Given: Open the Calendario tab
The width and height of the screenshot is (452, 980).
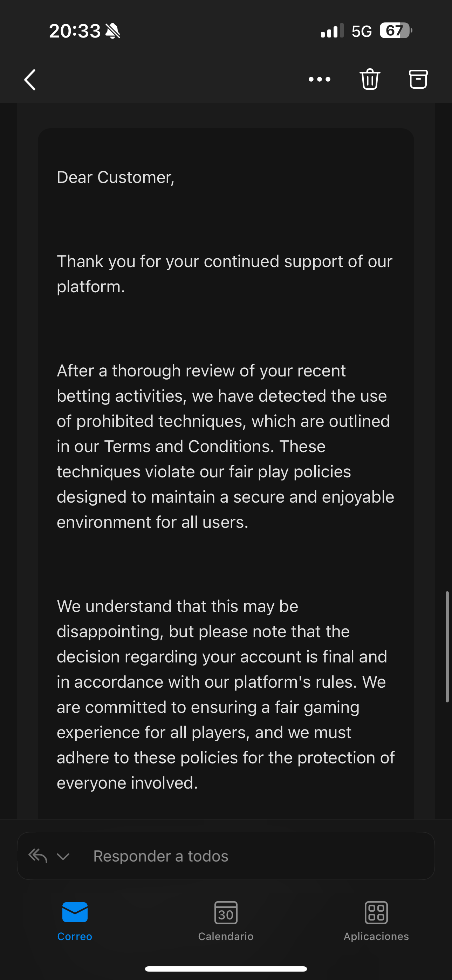Looking at the screenshot, I should (x=226, y=921).
